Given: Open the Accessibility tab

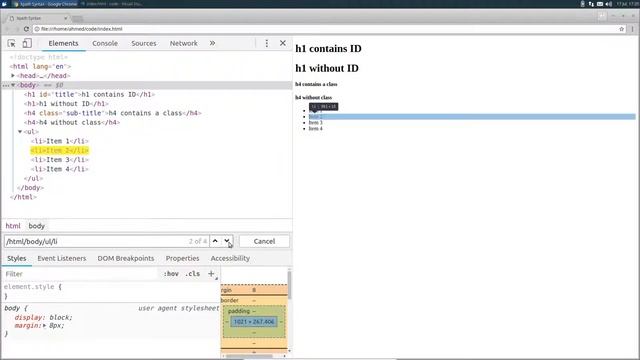Looking at the screenshot, I should (230, 258).
